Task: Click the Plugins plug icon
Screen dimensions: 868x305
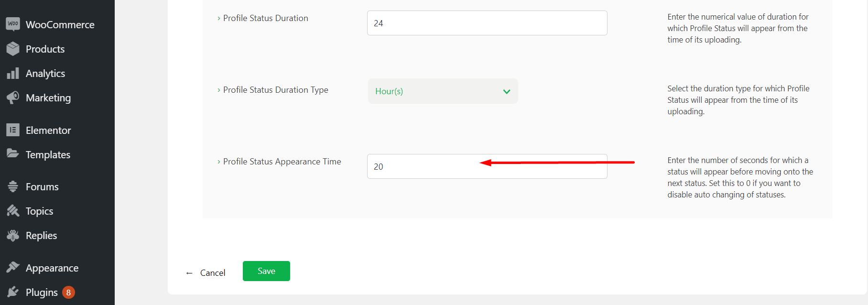Action: [x=13, y=292]
